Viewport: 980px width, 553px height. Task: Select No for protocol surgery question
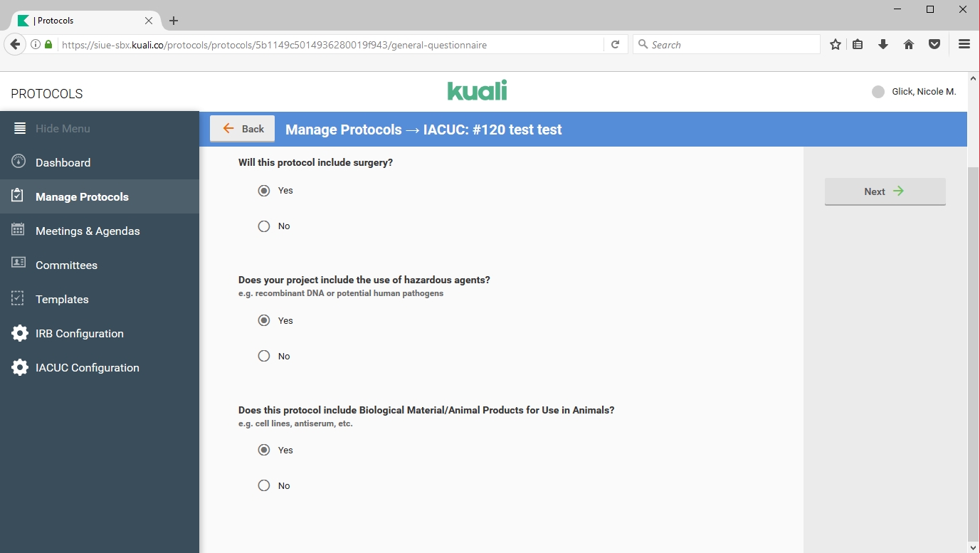tap(264, 226)
